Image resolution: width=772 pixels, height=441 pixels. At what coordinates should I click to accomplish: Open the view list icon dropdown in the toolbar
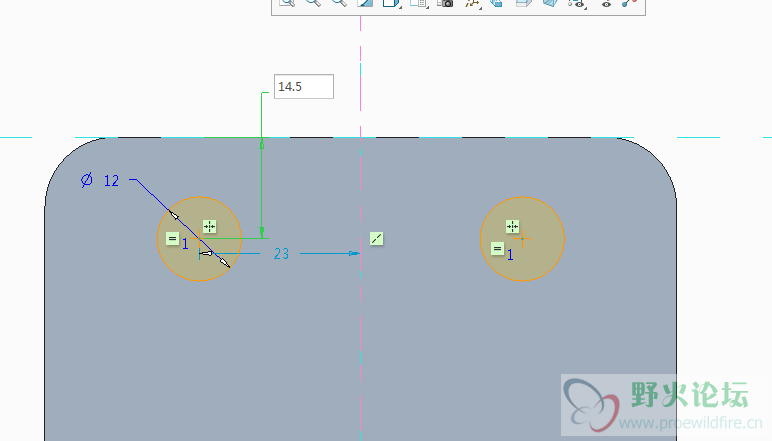[419, 3]
